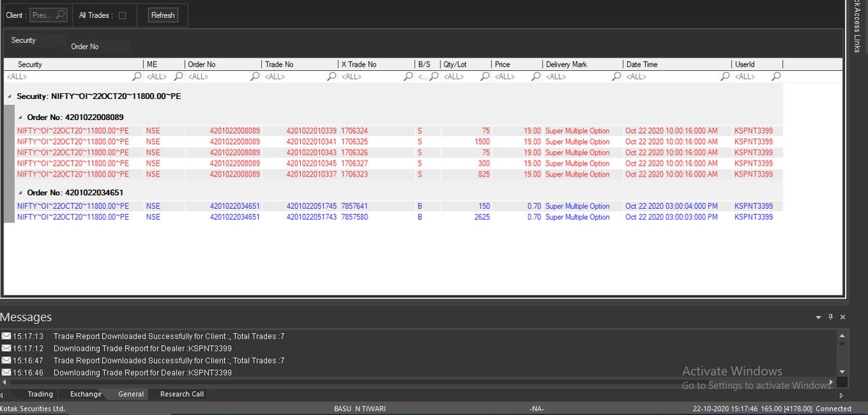Sort by the X Trade No column header

click(376, 64)
